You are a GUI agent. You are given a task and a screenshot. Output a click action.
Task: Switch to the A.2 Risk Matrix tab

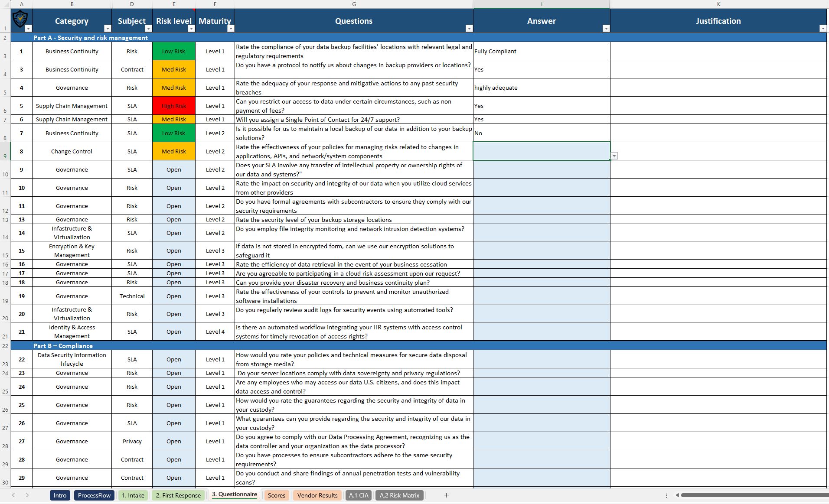399,495
